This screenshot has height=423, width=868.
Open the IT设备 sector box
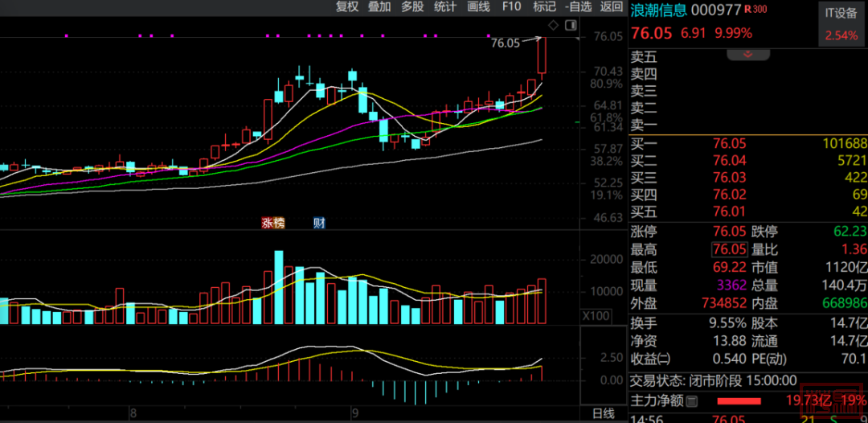[x=841, y=24]
